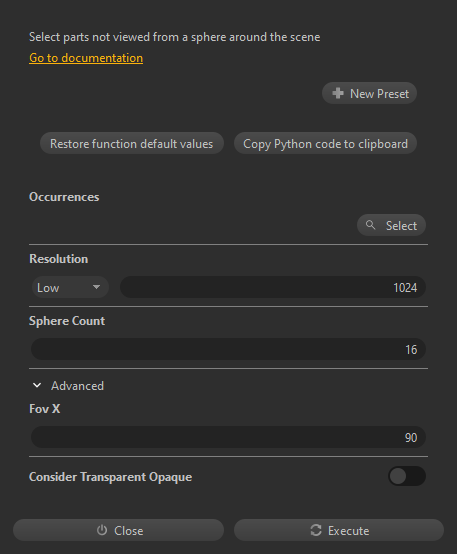Click the Resolution value field showing 1024
The image size is (457, 554).
(273, 287)
